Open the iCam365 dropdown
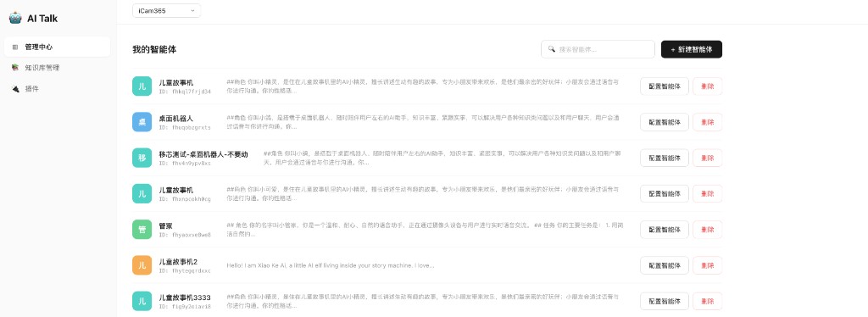 click(167, 10)
